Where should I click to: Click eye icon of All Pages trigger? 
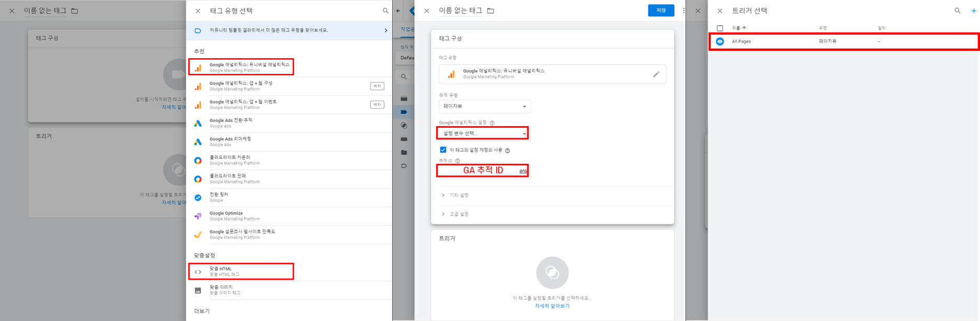tap(720, 41)
